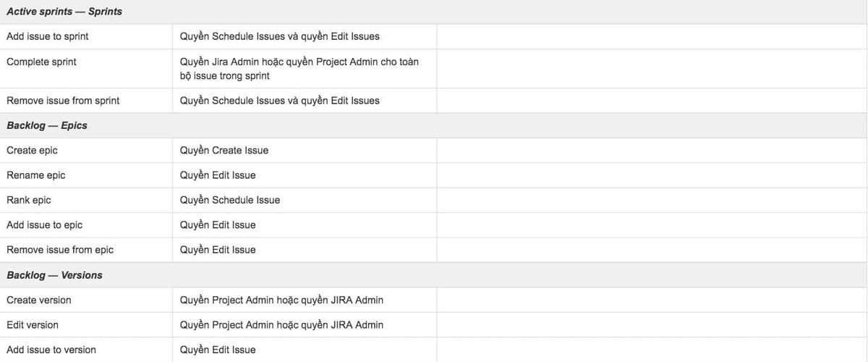This screenshot has width=868, height=362.
Task: Select the 'Add issue to version' cell
Action: pyautogui.click(x=51, y=350)
